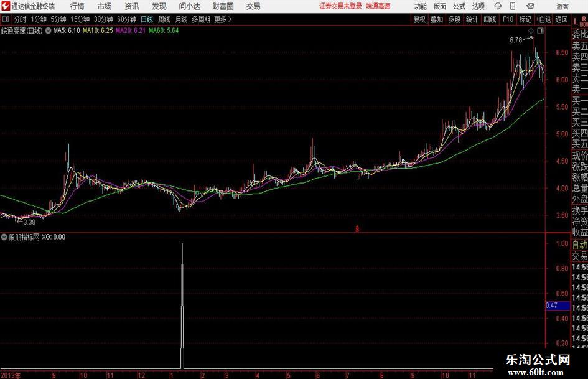This screenshot has width=588, height=379.
Task: Open the 交易 menu
Action: 253,6
